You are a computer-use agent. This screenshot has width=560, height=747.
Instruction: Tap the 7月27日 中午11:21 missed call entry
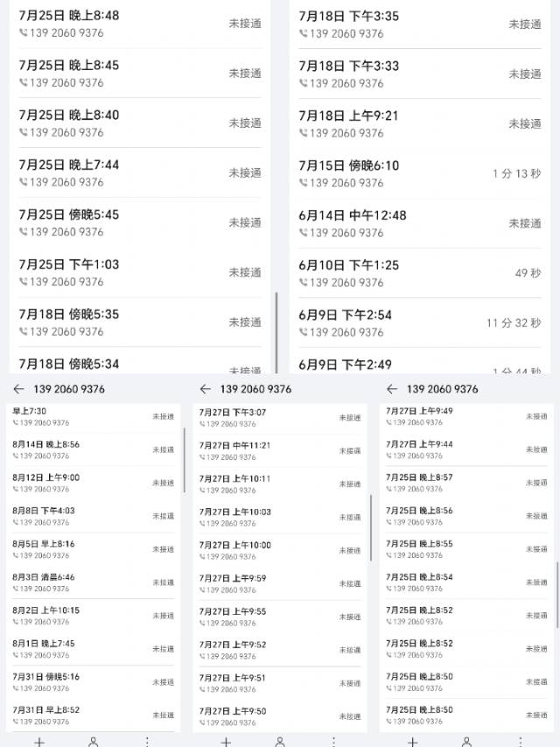279,450
